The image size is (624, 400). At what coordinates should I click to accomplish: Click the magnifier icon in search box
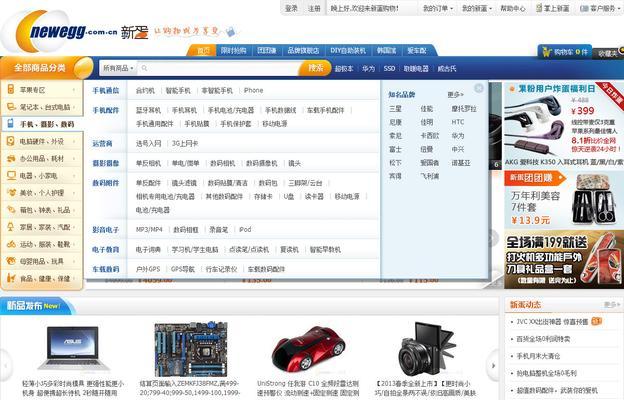[144, 68]
